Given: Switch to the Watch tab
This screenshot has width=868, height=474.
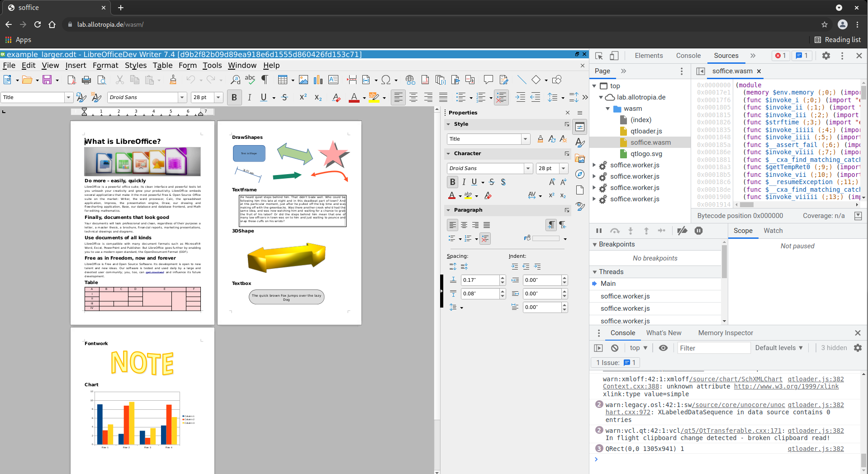Looking at the screenshot, I should pos(773,231).
